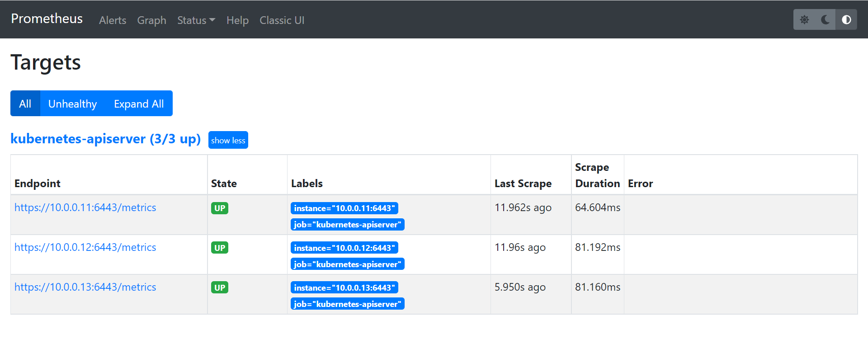Open endpoint https://10.0.0.11:6443/metrics

[x=85, y=207]
